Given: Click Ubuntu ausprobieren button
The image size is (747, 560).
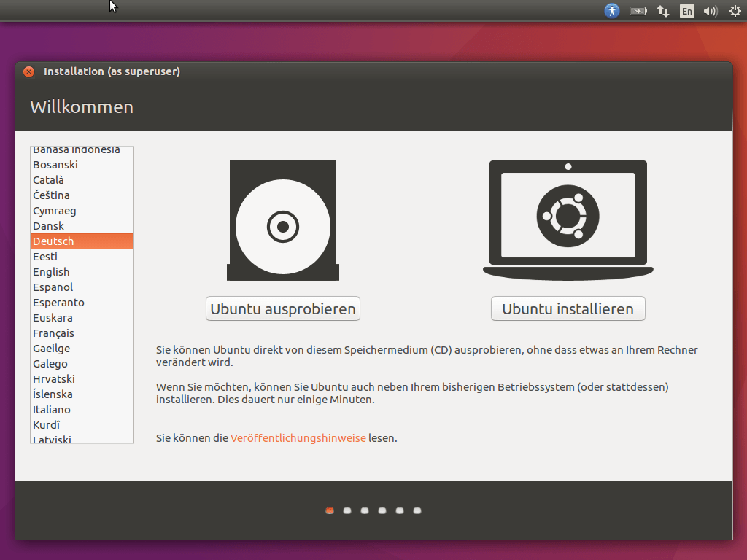Looking at the screenshot, I should coord(283,308).
